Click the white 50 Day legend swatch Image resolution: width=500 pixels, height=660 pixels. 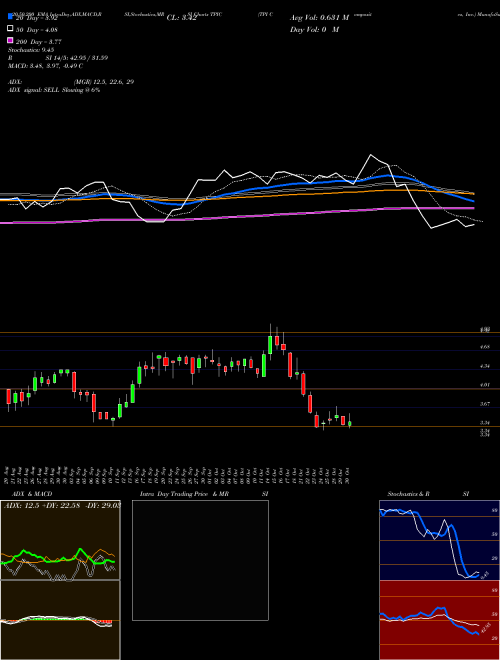click(10, 29)
